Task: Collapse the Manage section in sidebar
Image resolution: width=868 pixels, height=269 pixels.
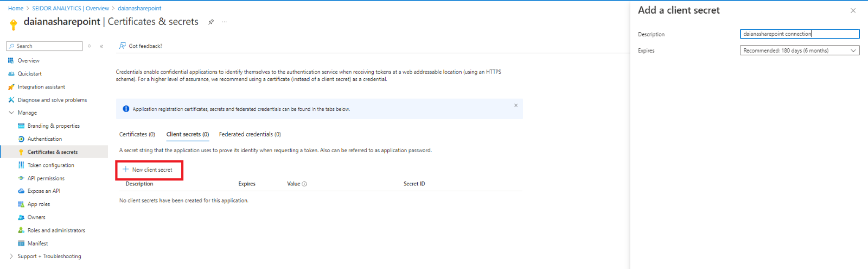Action: [11, 113]
